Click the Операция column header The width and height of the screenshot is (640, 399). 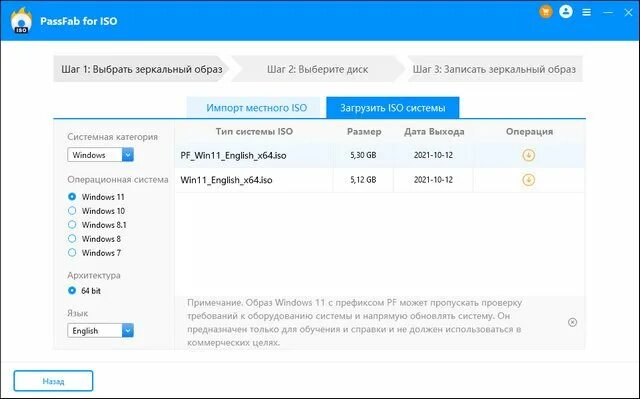[x=529, y=131]
